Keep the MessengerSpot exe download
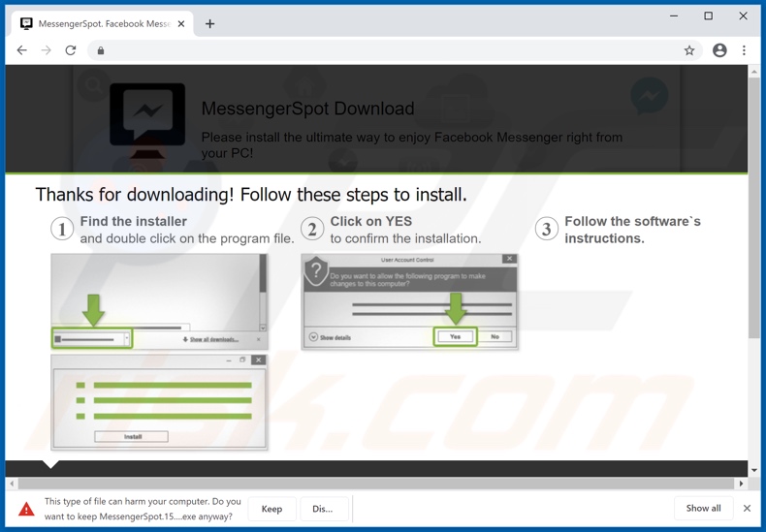Screen dimensions: 766x532 [271, 509]
